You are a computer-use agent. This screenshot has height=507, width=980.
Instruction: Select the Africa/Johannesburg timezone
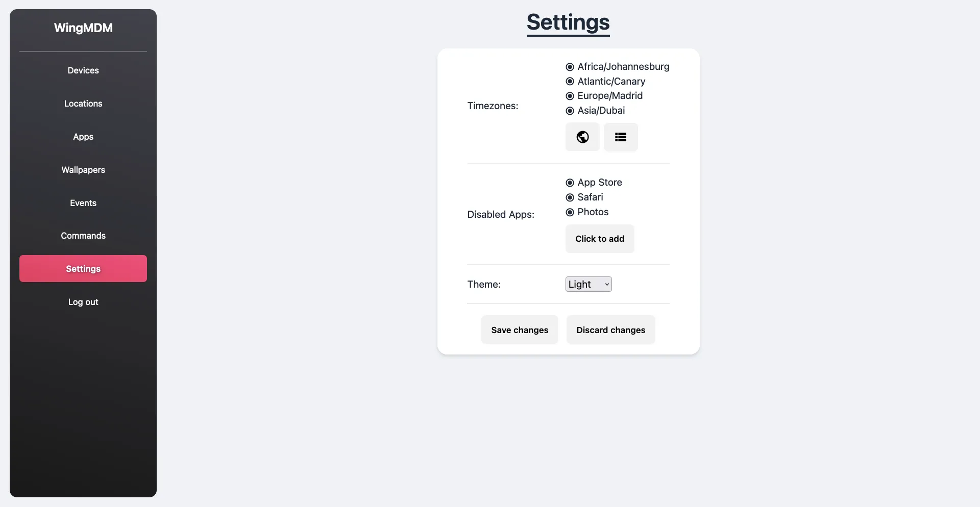coord(570,67)
